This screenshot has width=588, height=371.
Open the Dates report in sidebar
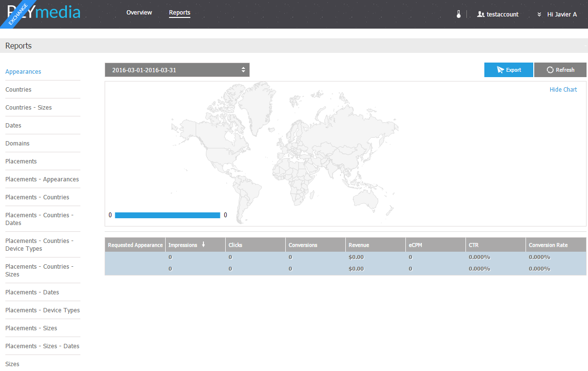14,125
